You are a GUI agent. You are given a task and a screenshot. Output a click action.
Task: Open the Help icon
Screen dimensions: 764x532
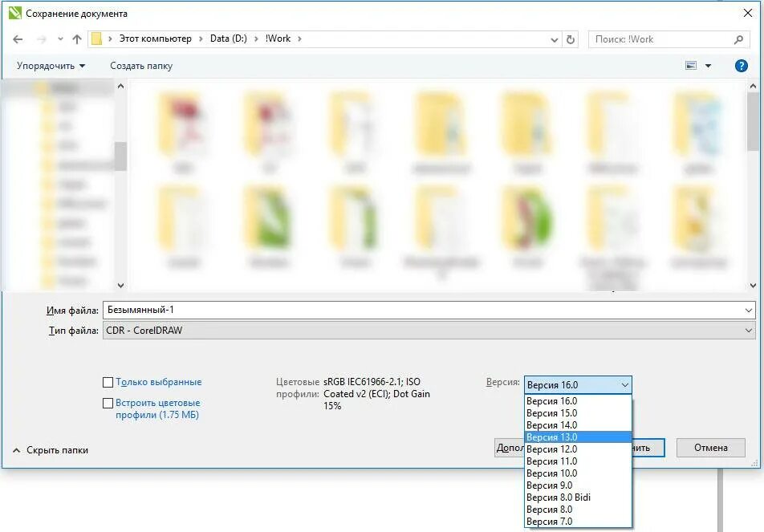click(741, 66)
